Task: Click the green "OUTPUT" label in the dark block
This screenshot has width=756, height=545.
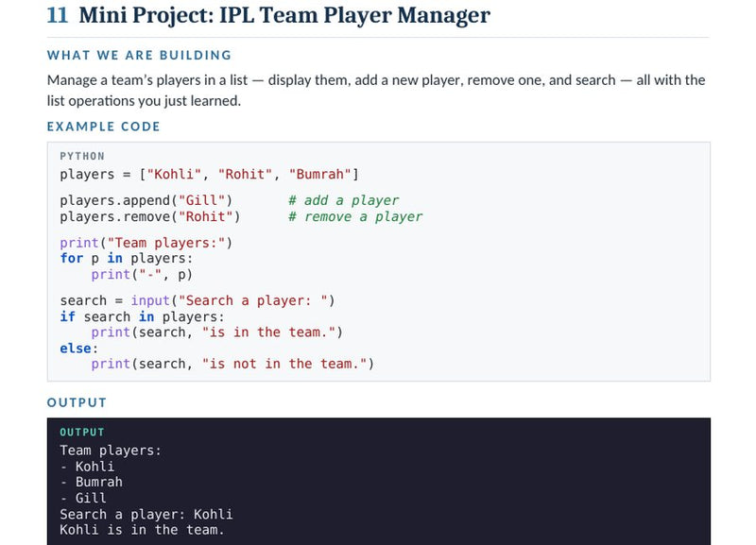Action: pos(82,433)
